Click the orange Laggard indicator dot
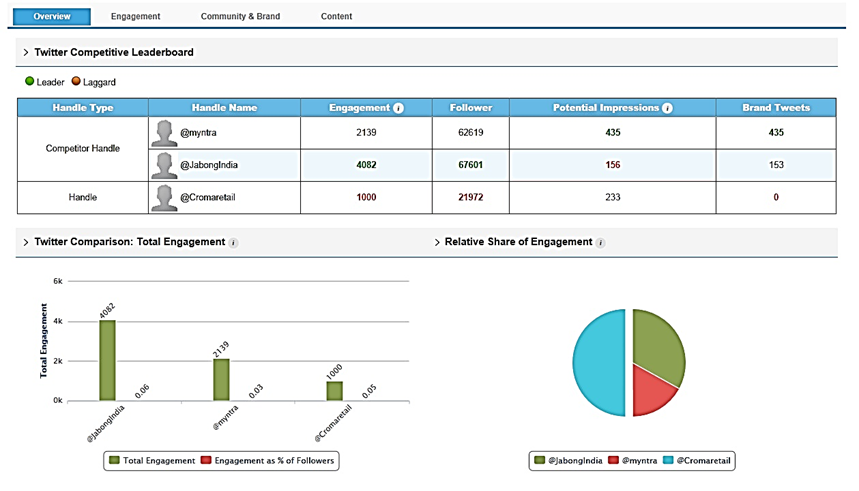This screenshot has height=491, width=859. (76, 81)
